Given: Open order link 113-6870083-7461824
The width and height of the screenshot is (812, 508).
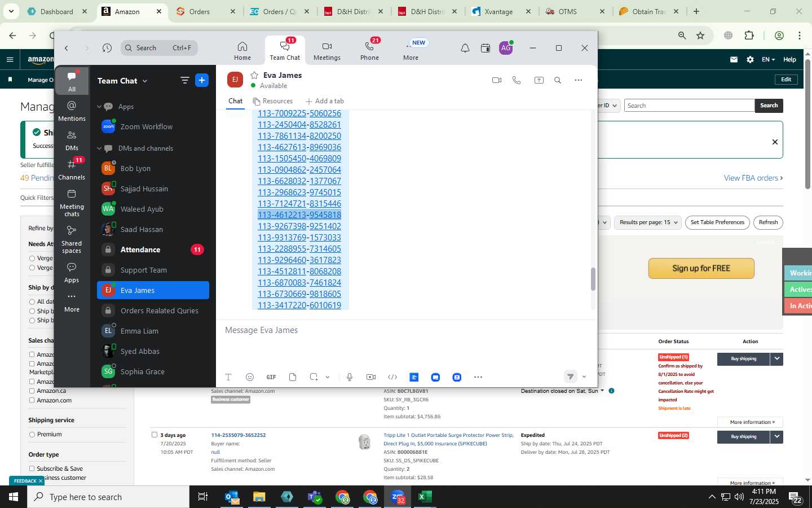Looking at the screenshot, I should 299,283.
